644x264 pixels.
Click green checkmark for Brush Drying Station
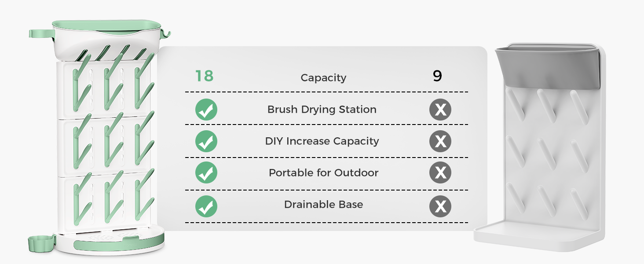[206, 110]
